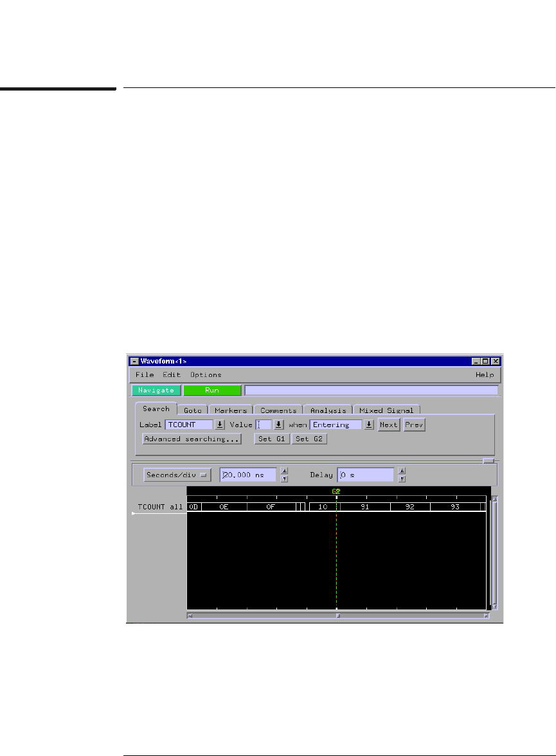Click the green Run button
Image resolution: width=556 pixels, height=756 pixels.
coord(212,390)
